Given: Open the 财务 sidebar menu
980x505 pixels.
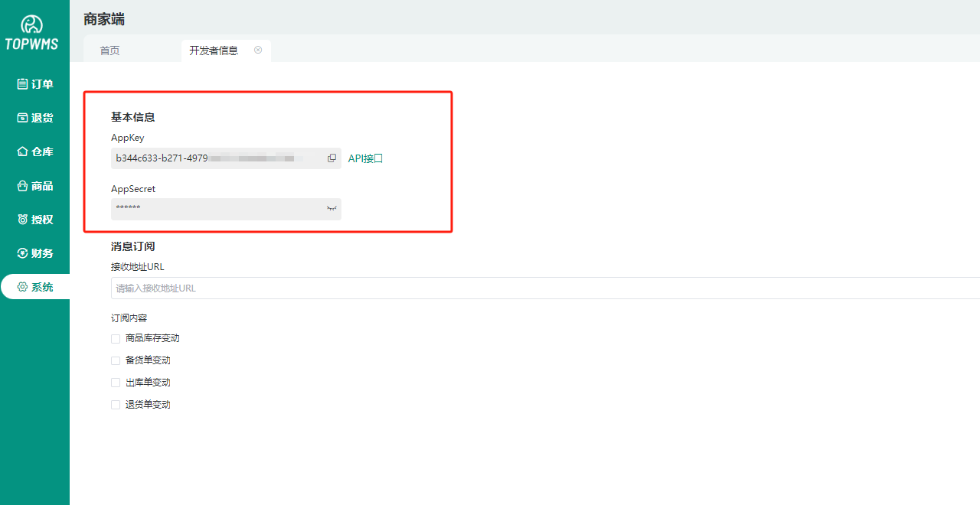Looking at the screenshot, I should click(35, 253).
